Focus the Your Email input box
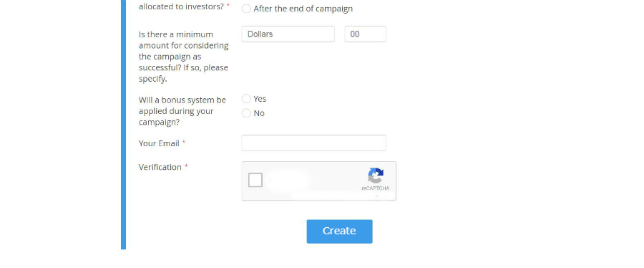This screenshot has width=644, height=268. (x=314, y=143)
